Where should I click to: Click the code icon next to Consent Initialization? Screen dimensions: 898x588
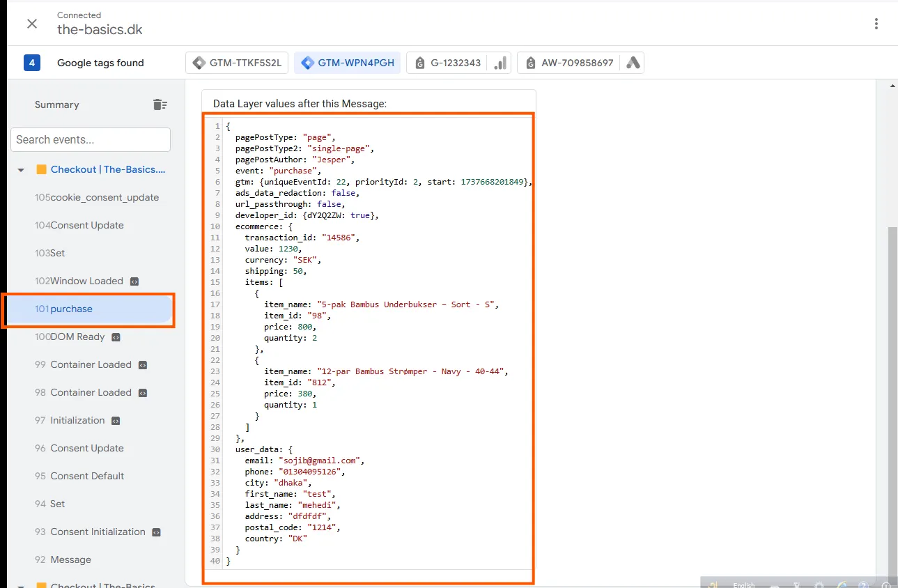click(156, 532)
